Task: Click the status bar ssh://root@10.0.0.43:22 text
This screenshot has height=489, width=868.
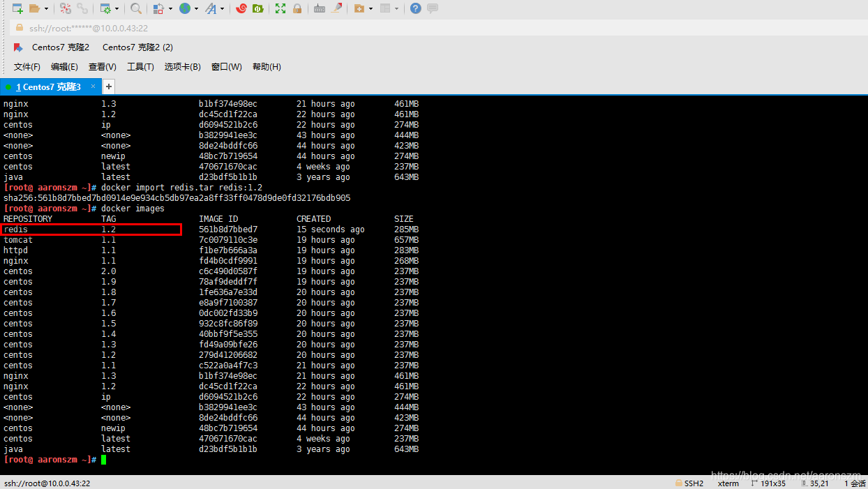Action: click(x=47, y=483)
